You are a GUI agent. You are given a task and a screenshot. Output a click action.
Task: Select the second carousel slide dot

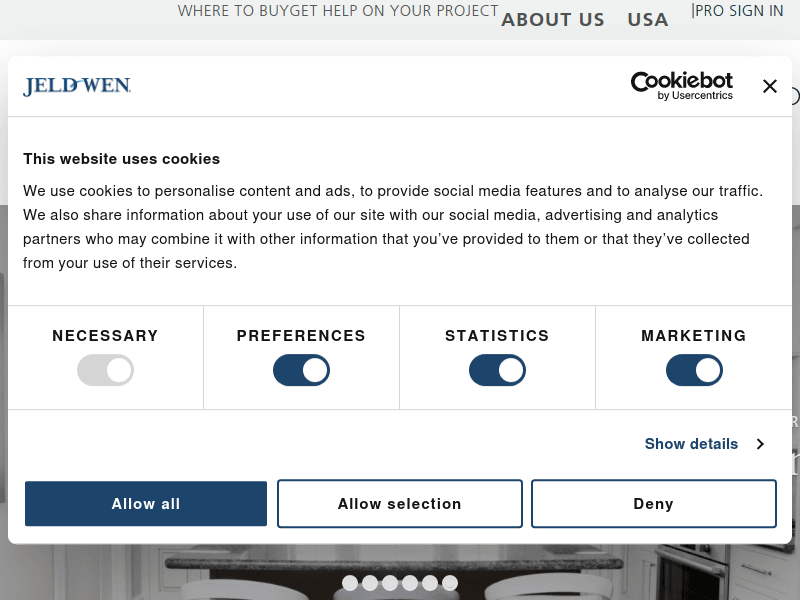tap(370, 583)
